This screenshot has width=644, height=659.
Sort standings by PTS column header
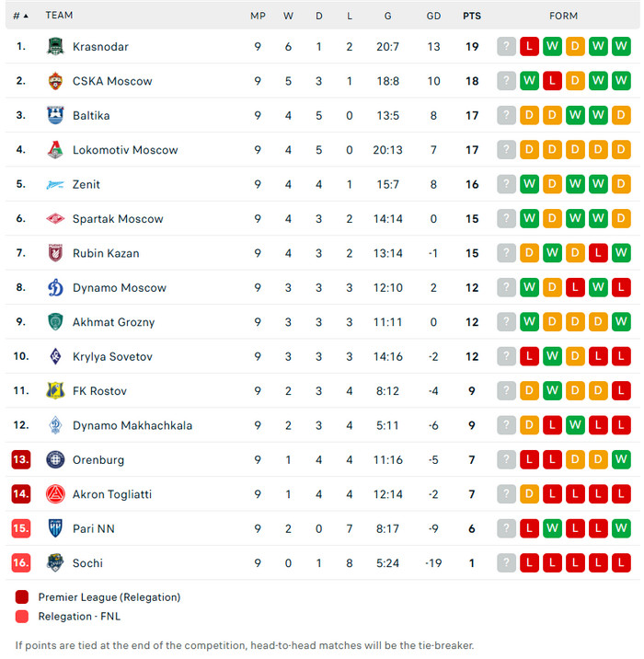click(472, 16)
